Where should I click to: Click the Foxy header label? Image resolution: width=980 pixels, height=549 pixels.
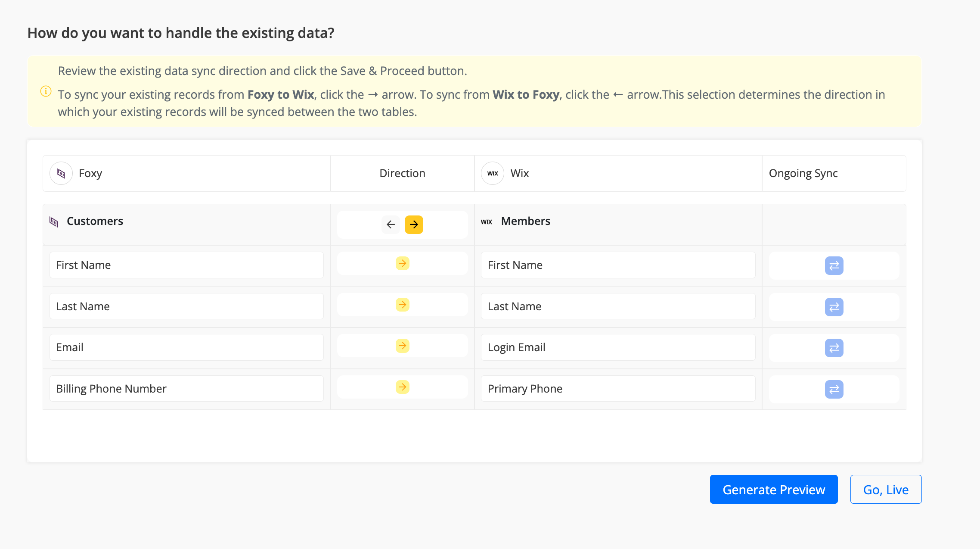point(90,173)
